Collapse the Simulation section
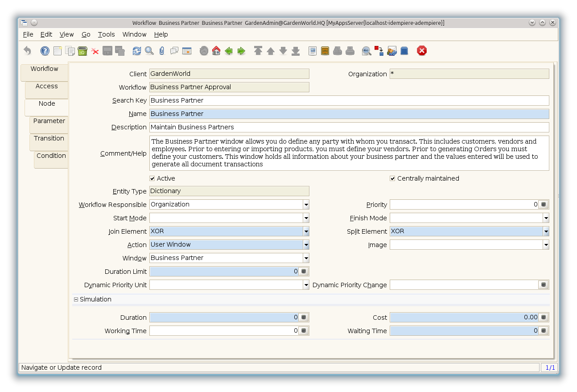 coord(76,300)
